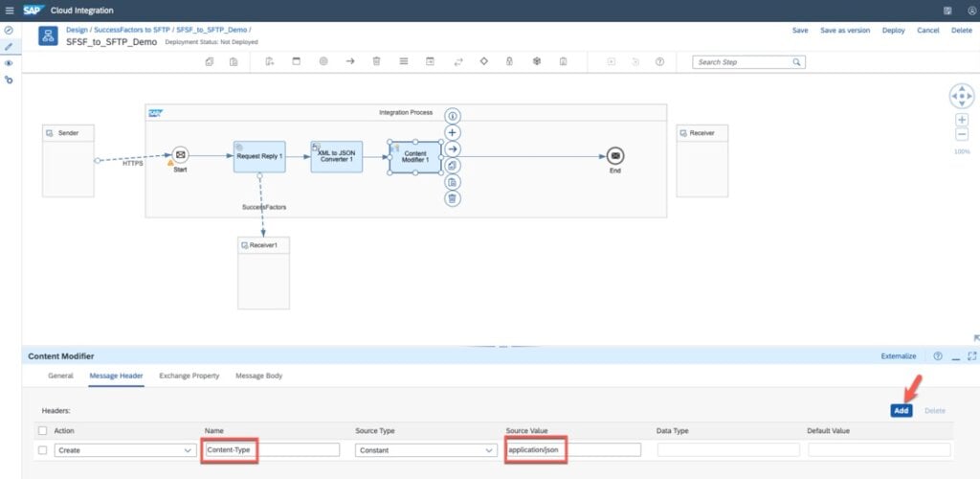
Task: Click the copy speed button beside Content Modifier
Action: [453, 165]
